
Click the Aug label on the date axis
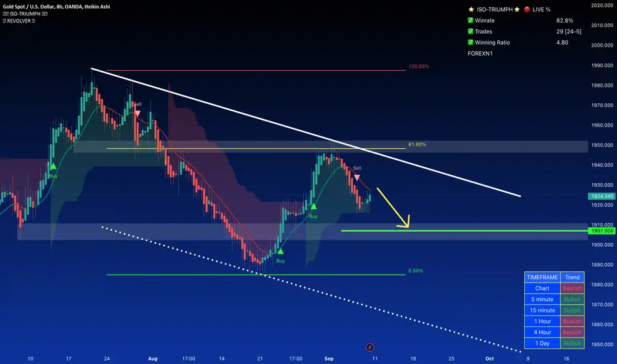(x=153, y=359)
